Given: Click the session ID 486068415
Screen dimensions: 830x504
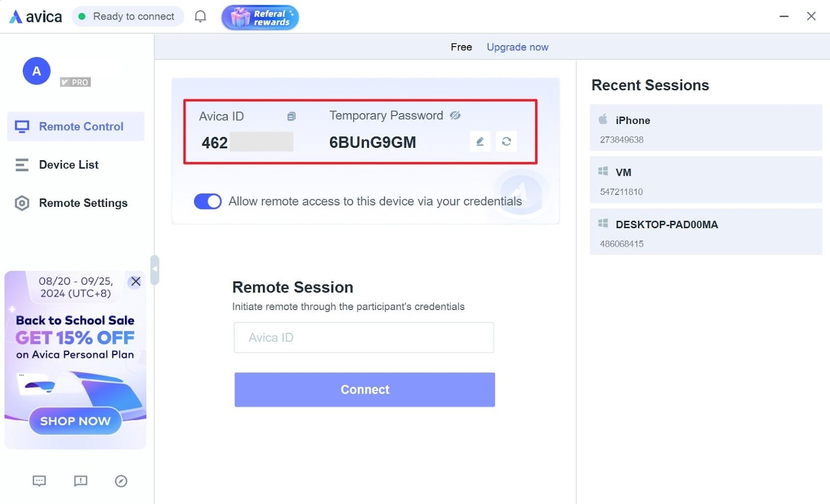Looking at the screenshot, I should point(621,244).
